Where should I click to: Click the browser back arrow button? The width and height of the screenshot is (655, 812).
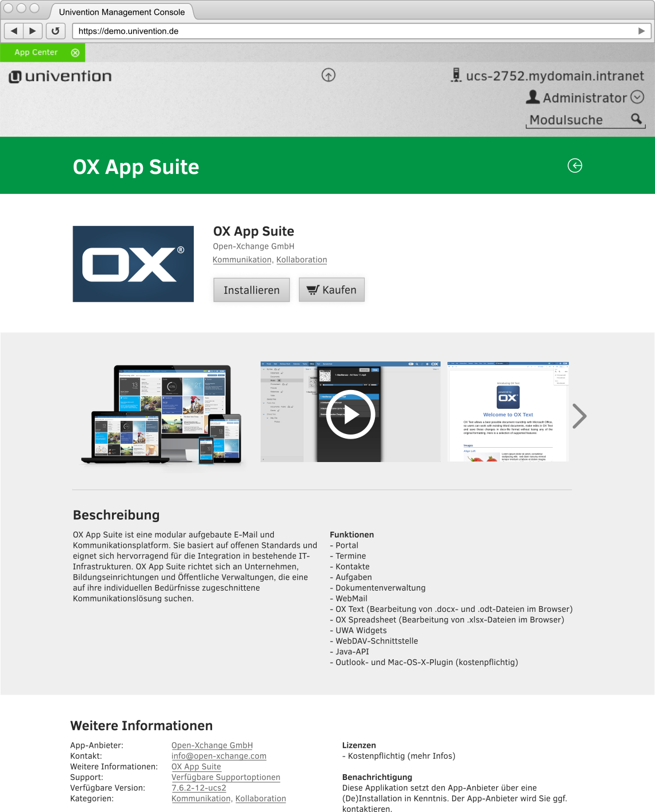pyautogui.click(x=14, y=31)
